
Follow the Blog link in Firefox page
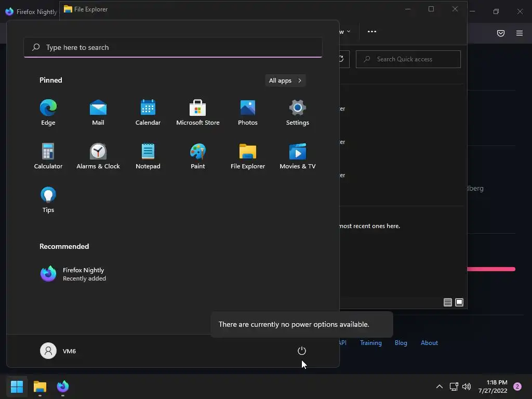(x=401, y=343)
